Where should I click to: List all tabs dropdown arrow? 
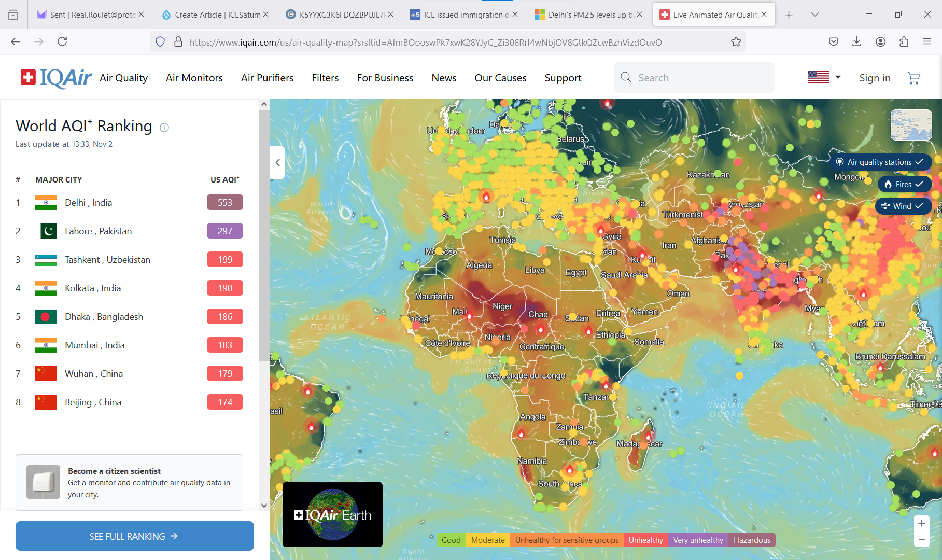pos(814,15)
